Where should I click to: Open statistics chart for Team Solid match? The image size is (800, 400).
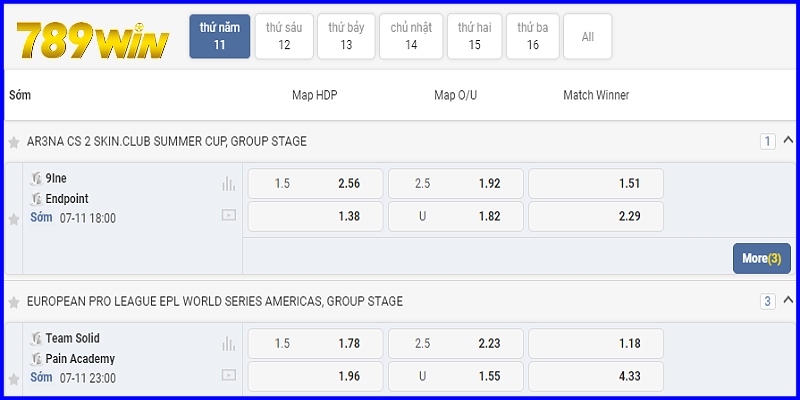point(229,343)
